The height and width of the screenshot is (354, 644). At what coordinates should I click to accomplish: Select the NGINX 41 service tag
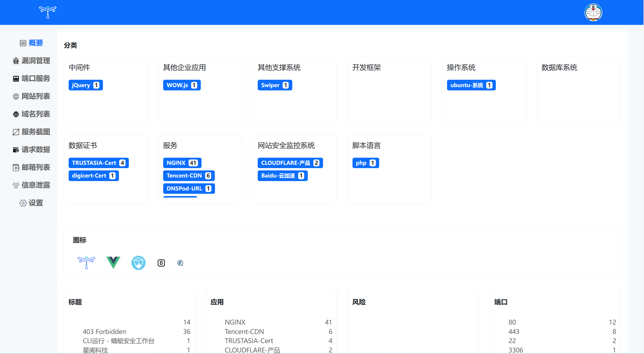click(x=182, y=163)
